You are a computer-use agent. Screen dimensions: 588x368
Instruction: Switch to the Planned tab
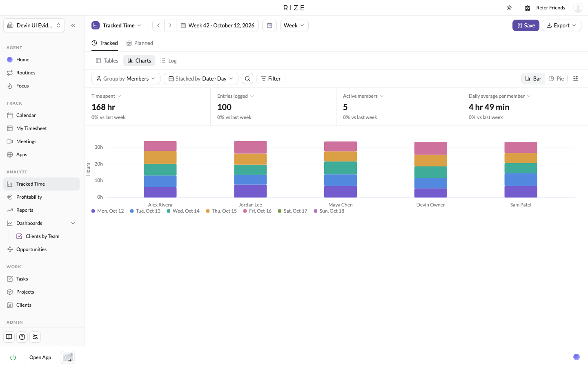[140, 43]
